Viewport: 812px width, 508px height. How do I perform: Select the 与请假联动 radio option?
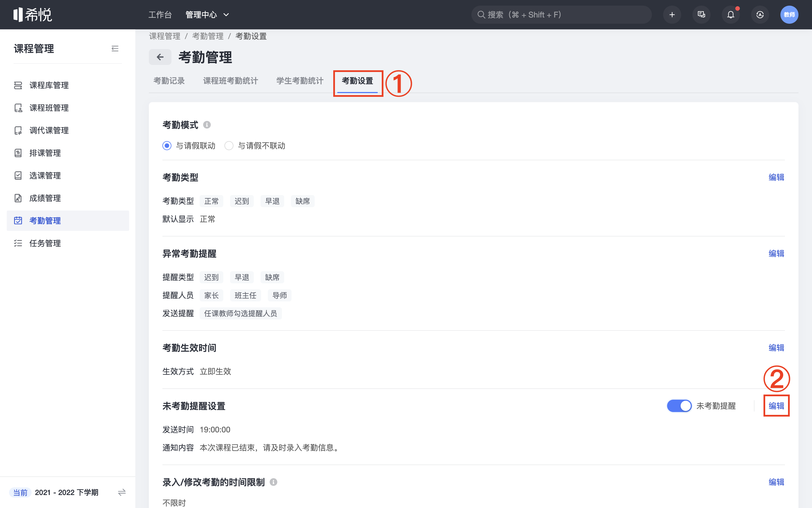point(167,146)
